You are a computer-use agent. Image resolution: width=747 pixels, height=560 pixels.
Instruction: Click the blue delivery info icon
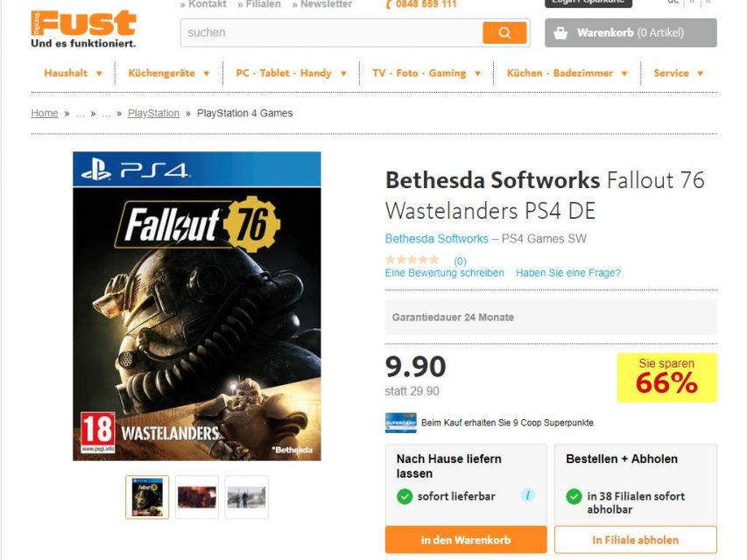click(528, 495)
